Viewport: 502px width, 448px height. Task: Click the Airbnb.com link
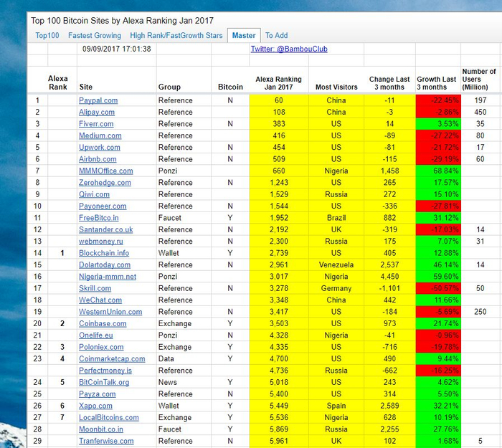tap(98, 159)
